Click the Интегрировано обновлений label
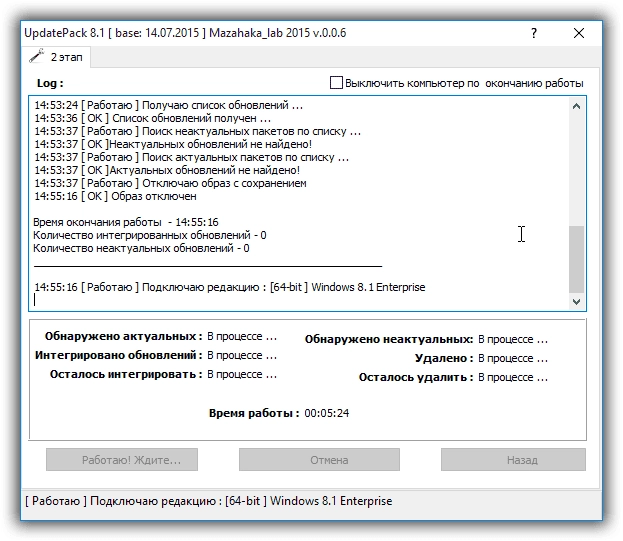 pyautogui.click(x=118, y=355)
